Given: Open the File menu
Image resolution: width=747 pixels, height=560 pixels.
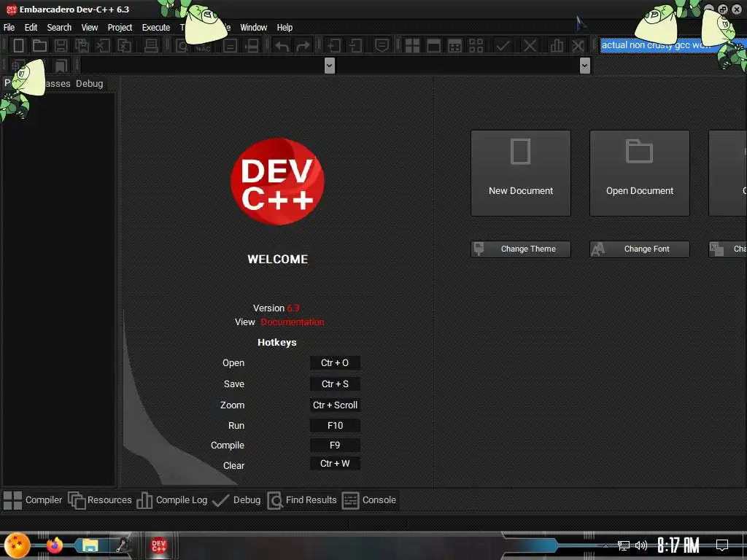Looking at the screenshot, I should click(9, 28).
